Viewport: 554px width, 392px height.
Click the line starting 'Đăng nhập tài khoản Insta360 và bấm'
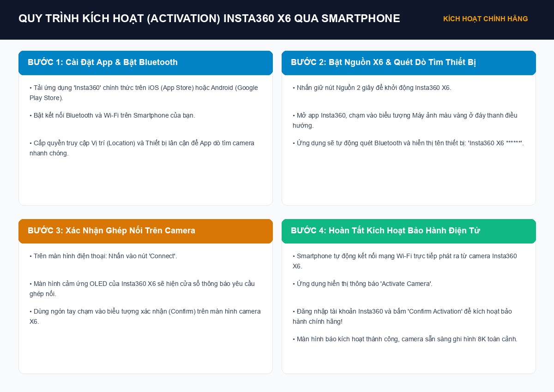pyautogui.click(x=402, y=316)
